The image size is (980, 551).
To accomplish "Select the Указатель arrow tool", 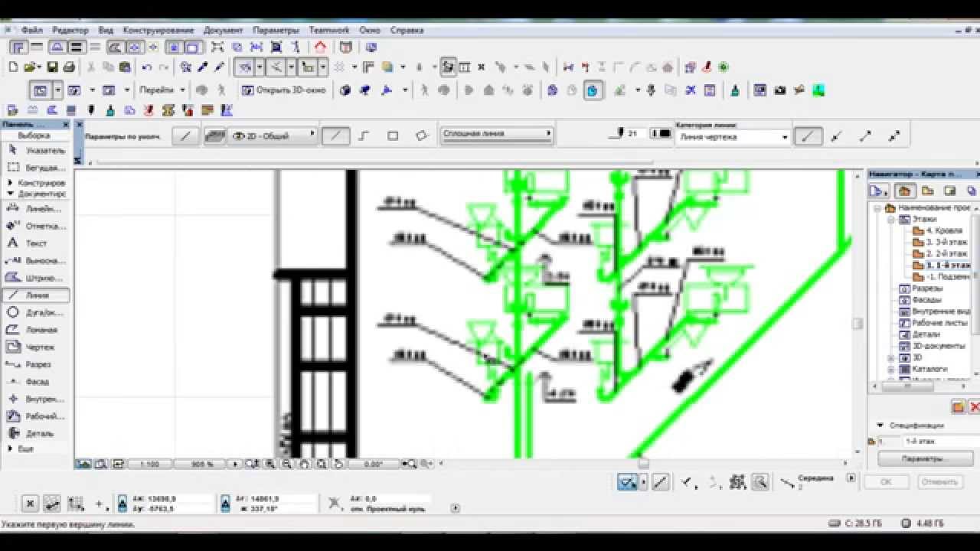I will 37,150.
